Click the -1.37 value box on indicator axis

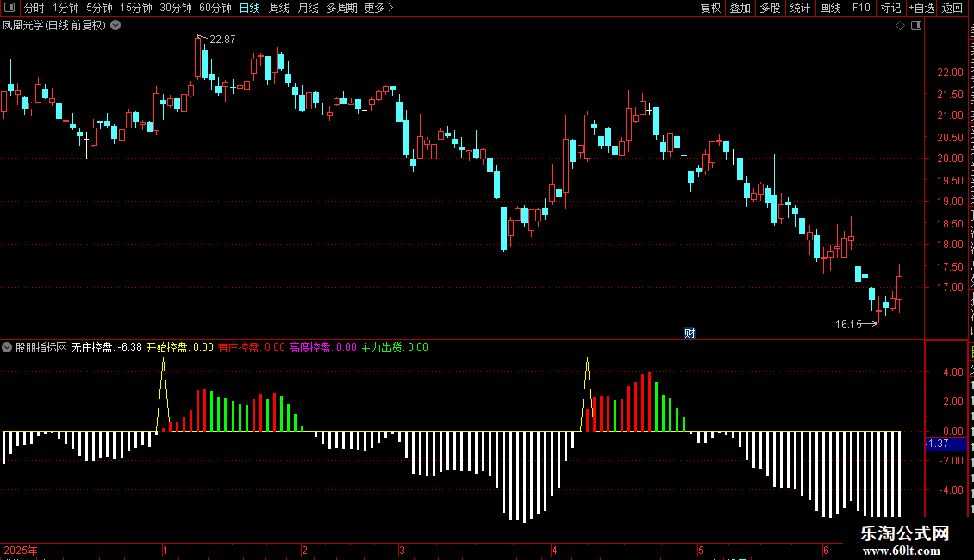click(x=946, y=444)
